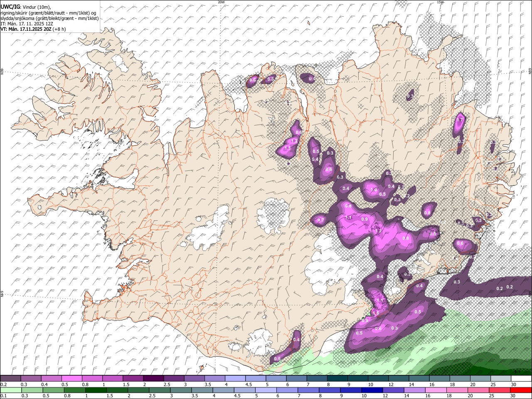Screen dimensions: 532x399
Task: Click the '16' label on the lower legend scale
Action: pos(429,396)
